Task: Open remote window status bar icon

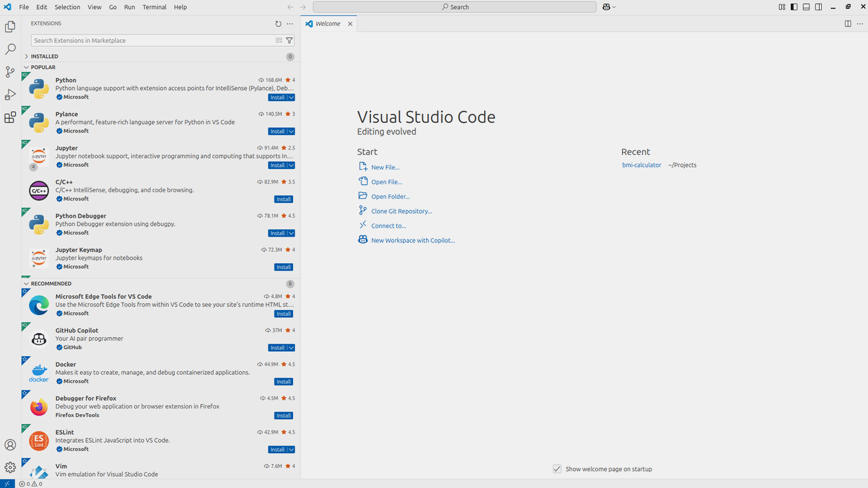Action: (x=7, y=483)
